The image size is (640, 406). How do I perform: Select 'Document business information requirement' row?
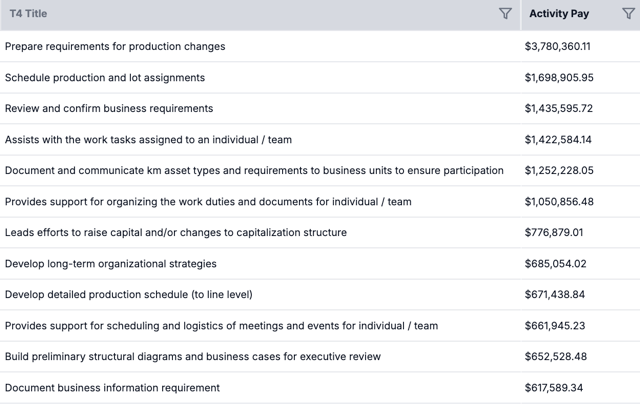(112, 387)
